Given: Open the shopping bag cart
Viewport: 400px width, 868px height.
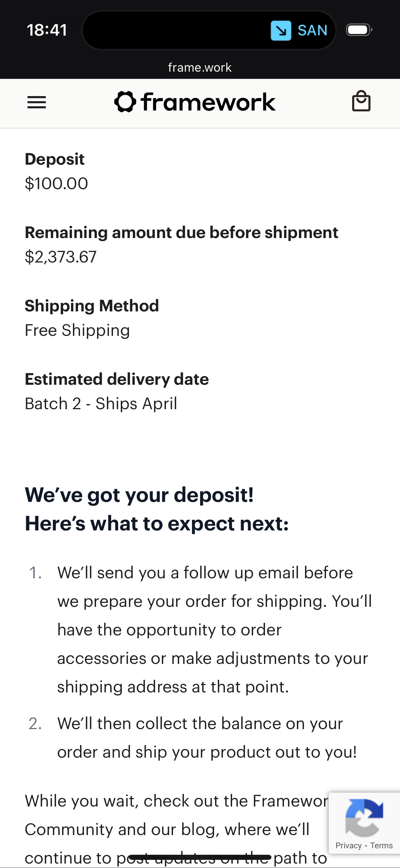Looking at the screenshot, I should (x=361, y=102).
